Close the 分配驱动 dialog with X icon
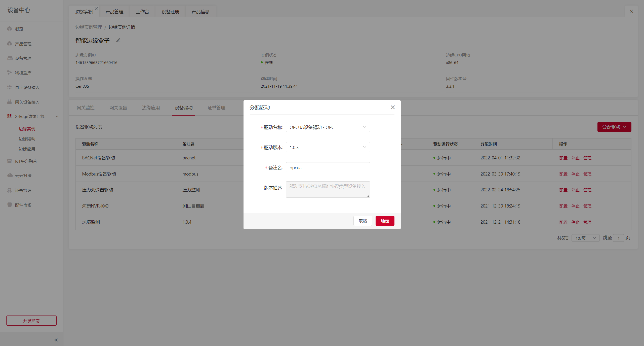Image resolution: width=644 pixels, height=346 pixels. click(x=393, y=108)
